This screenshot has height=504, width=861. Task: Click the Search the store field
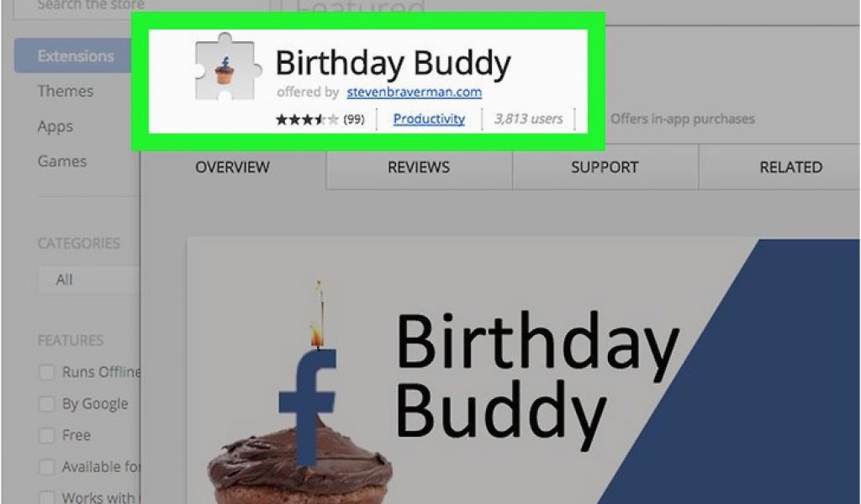[141, 8]
